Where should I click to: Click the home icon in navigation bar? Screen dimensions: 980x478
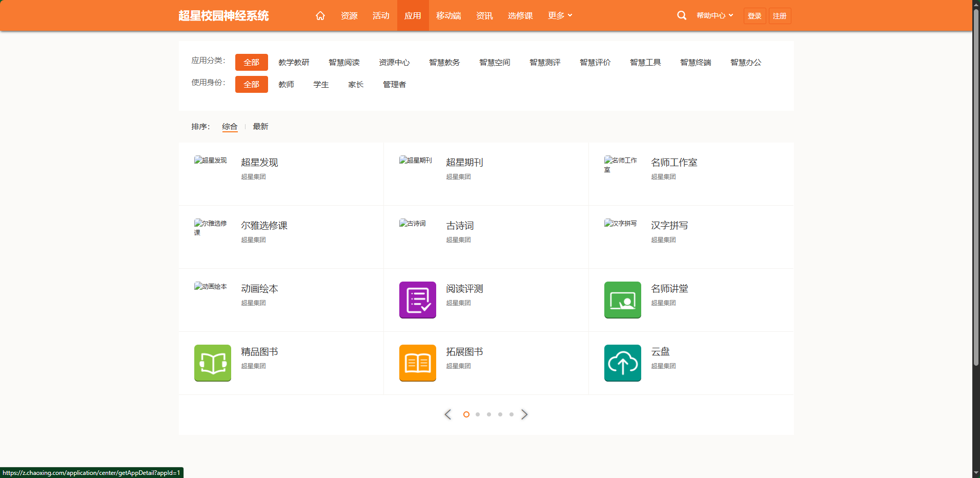320,16
